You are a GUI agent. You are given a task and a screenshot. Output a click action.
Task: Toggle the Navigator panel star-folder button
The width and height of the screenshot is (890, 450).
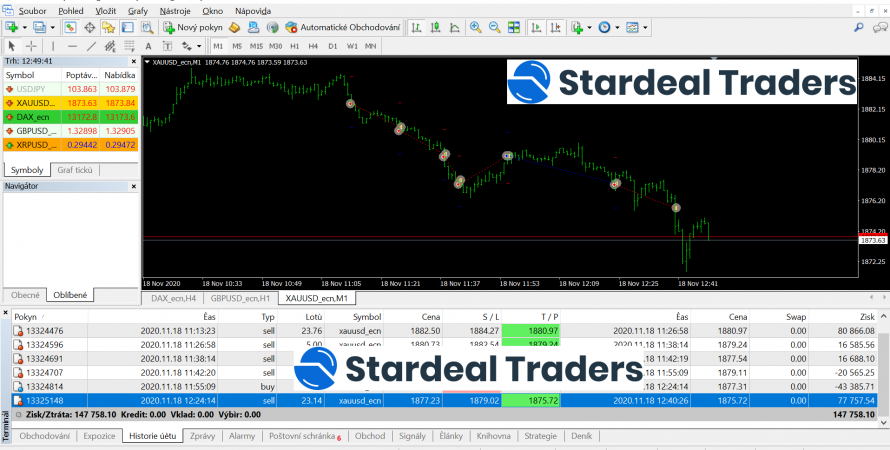pyautogui.click(x=108, y=27)
